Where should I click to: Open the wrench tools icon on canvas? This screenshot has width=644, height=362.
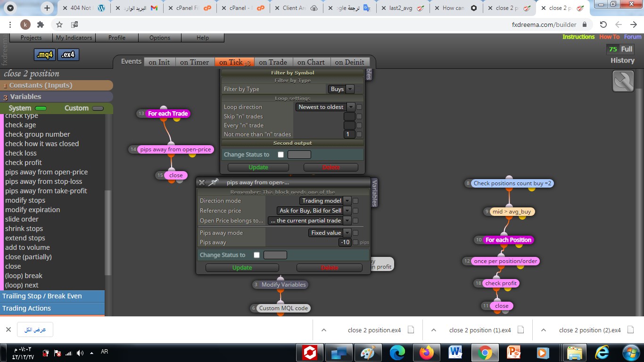click(623, 81)
